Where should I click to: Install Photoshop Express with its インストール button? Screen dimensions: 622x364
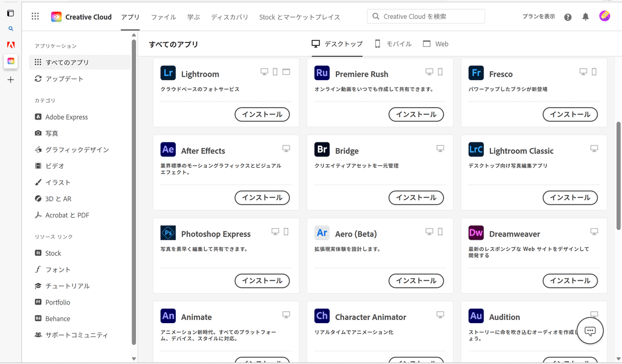(262, 281)
